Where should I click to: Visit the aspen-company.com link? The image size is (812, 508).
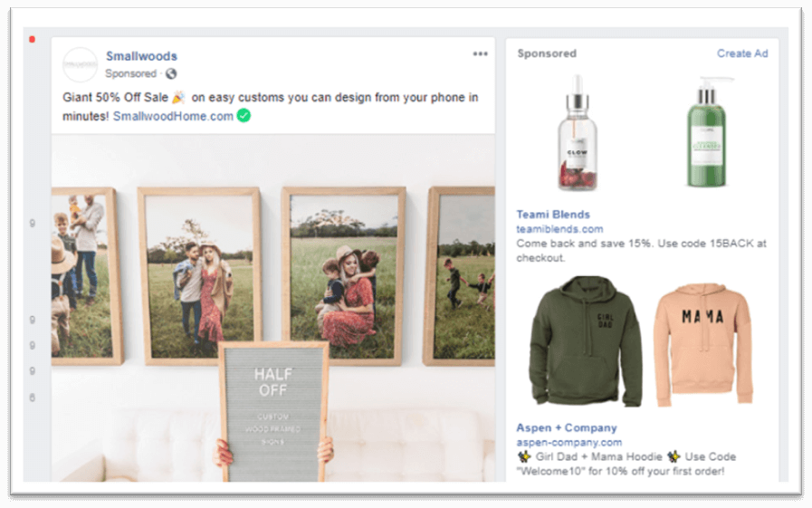click(x=569, y=442)
